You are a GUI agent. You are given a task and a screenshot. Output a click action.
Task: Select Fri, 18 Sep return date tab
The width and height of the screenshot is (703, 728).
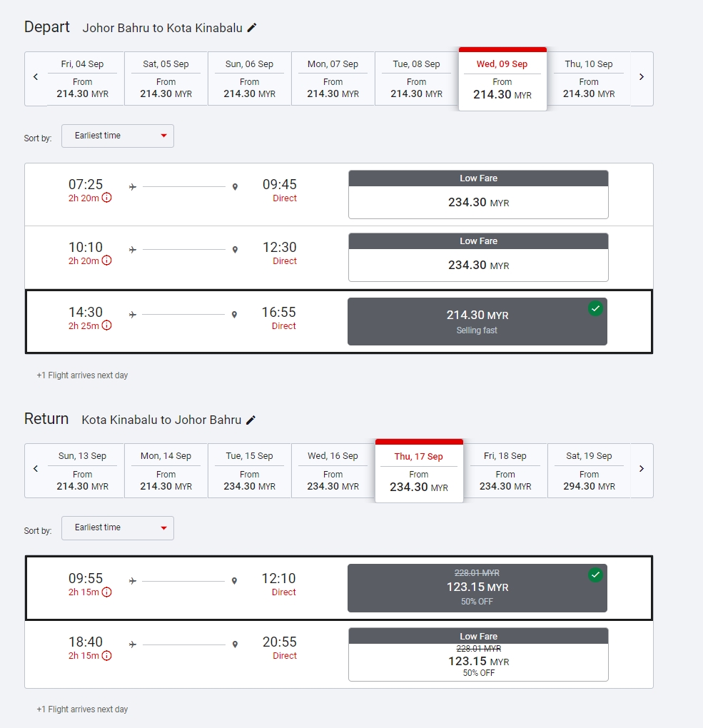point(505,470)
